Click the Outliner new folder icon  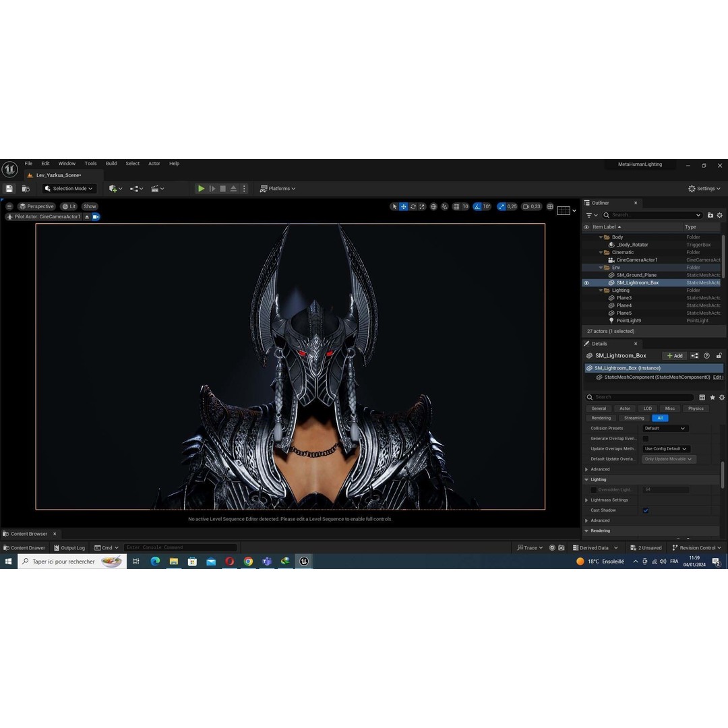710,215
